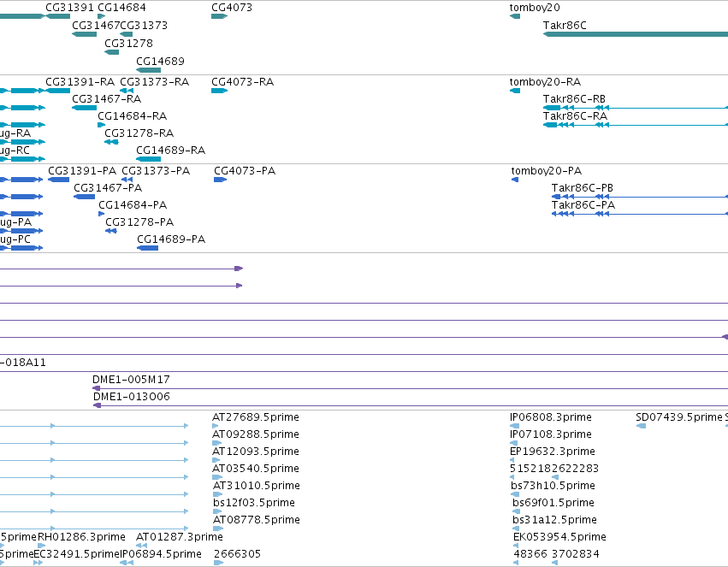Viewport: 728px width, 567px height.
Task: Select the SD07439.5prime EST label
Action: [678, 417]
